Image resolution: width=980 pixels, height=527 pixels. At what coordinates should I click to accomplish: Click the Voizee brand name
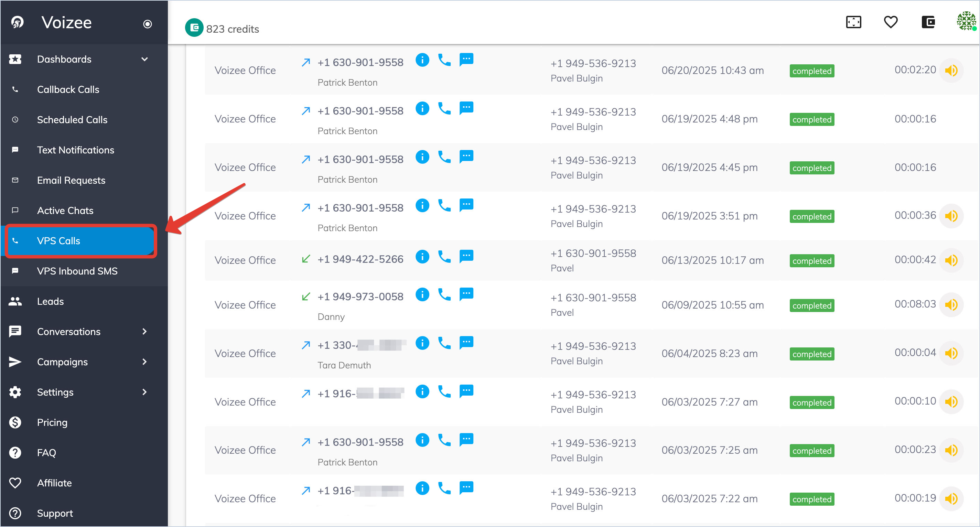[x=67, y=22]
